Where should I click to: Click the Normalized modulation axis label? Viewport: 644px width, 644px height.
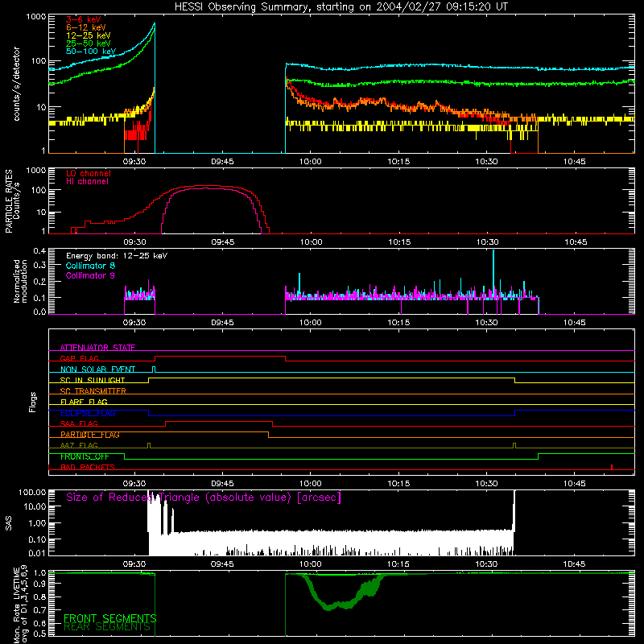[20, 281]
